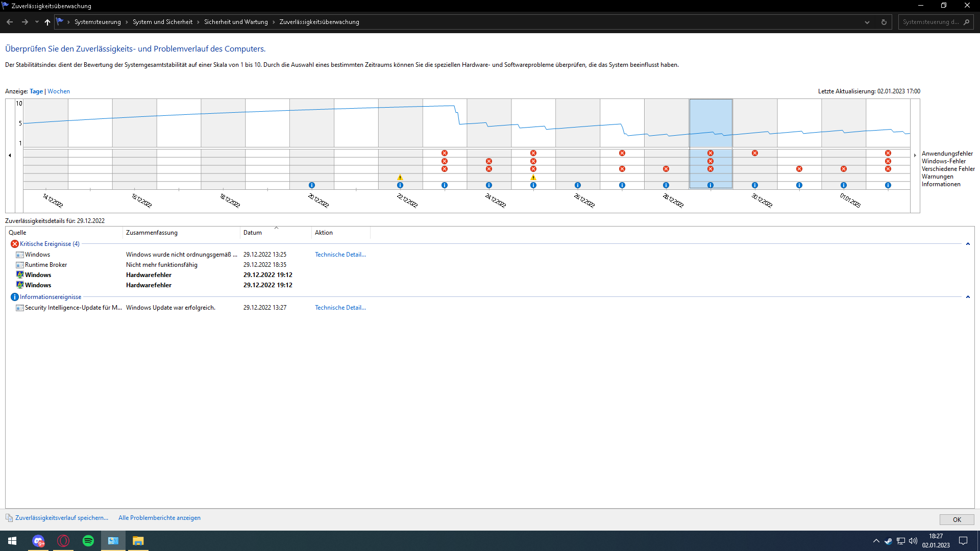Click the refresh icon in address bar
This screenshot has width=980, height=551.
[884, 22]
